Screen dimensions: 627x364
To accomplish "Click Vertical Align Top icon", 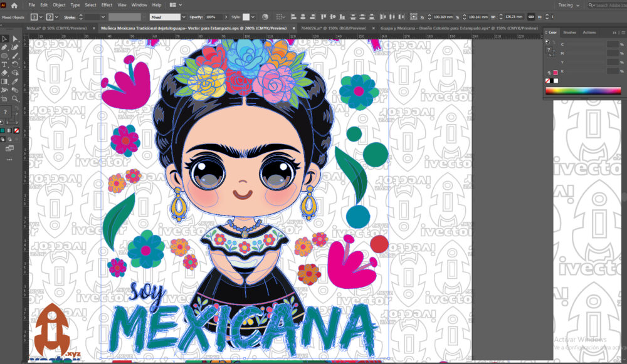I will (323, 17).
